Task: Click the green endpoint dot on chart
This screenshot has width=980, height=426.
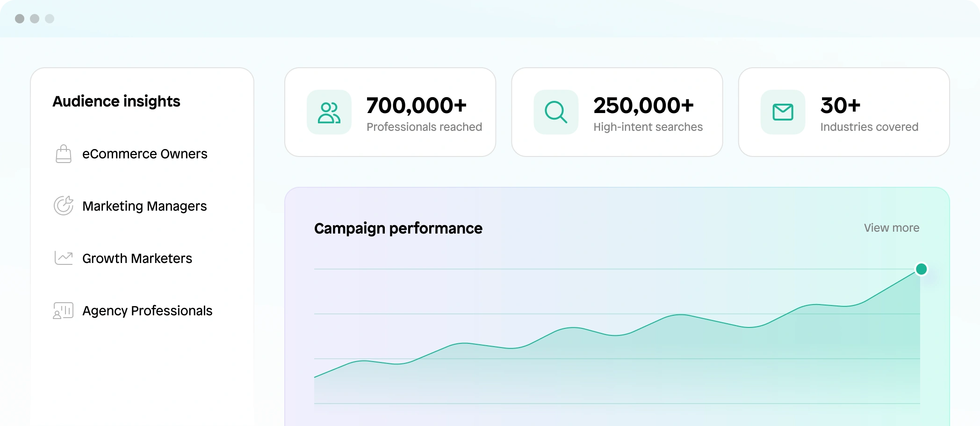Action: click(x=921, y=269)
